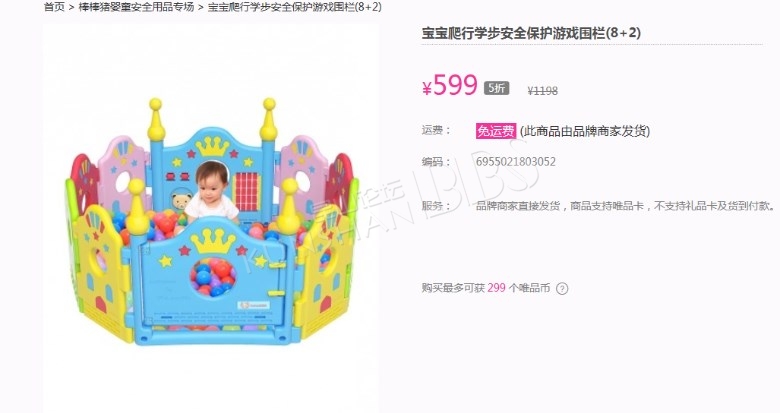Click the pink 免运费 free shipping badge
This screenshot has height=413, width=780.
(x=495, y=131)
